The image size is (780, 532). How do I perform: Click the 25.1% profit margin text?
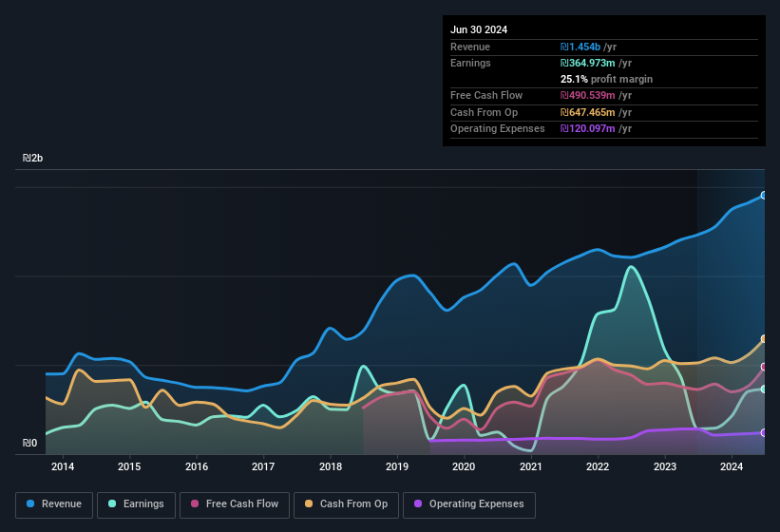606,79
